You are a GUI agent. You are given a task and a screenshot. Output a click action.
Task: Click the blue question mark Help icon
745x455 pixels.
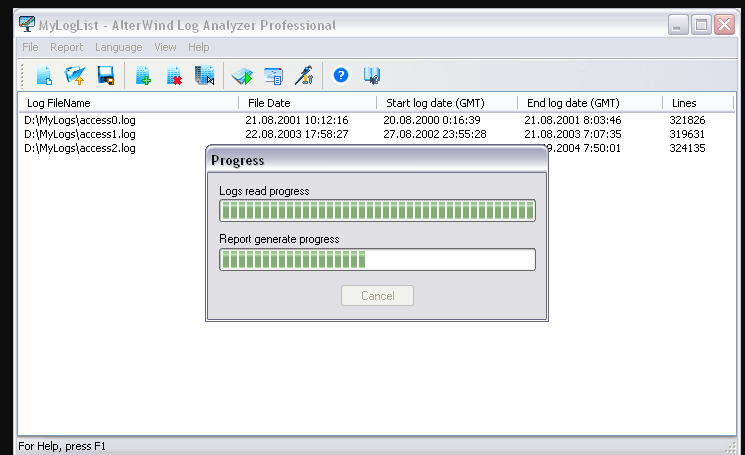(341, 76)
